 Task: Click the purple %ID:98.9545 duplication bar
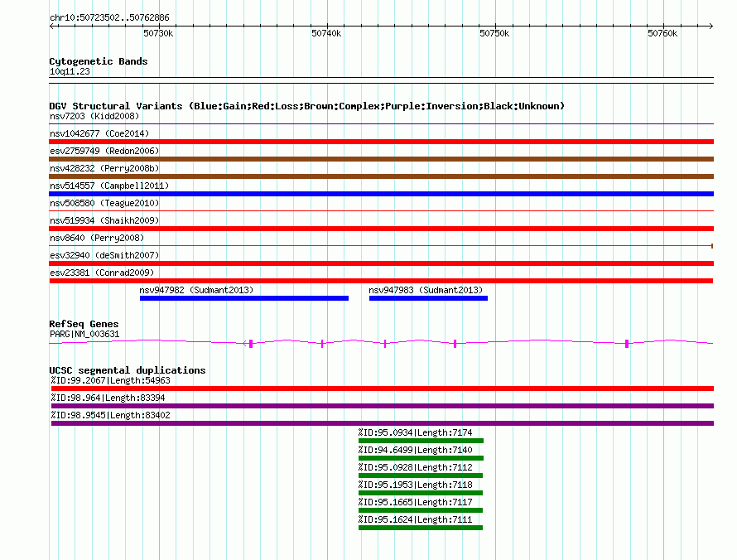382,423
